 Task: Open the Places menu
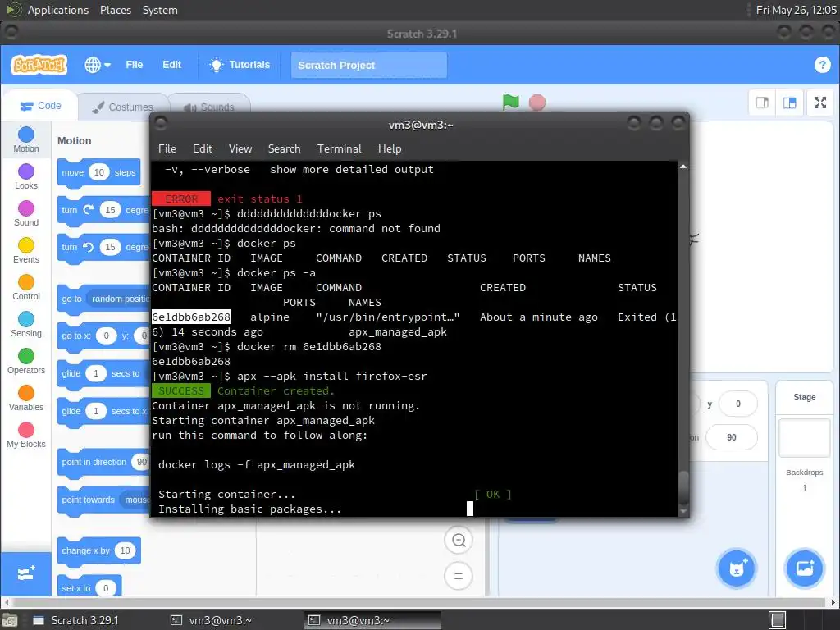click(115, 10)
